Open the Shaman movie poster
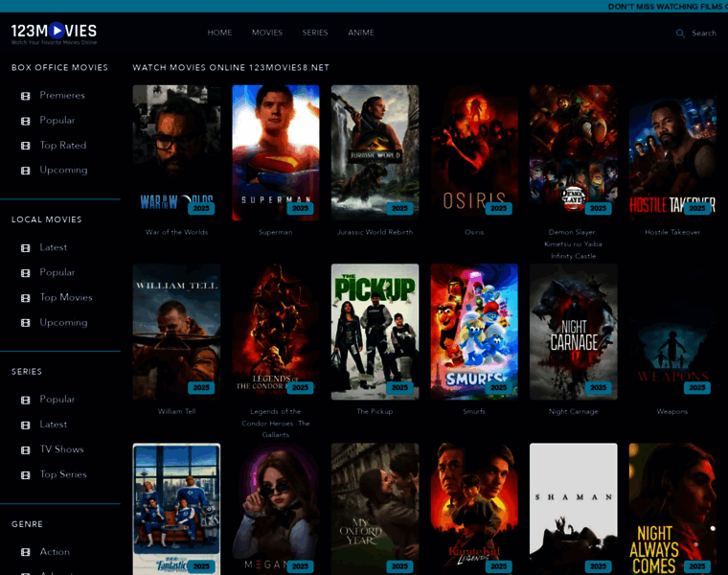Viewport: 728px width, 575px height. tap(574, 509)
